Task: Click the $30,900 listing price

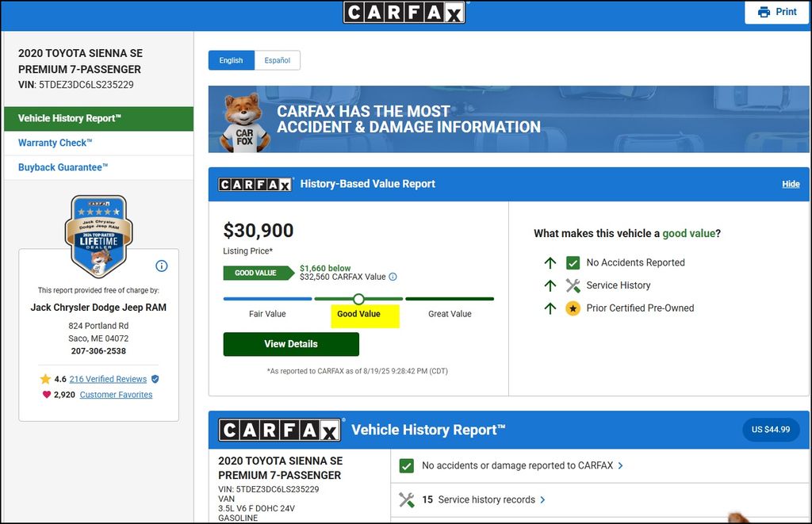Action: point(259,231)
